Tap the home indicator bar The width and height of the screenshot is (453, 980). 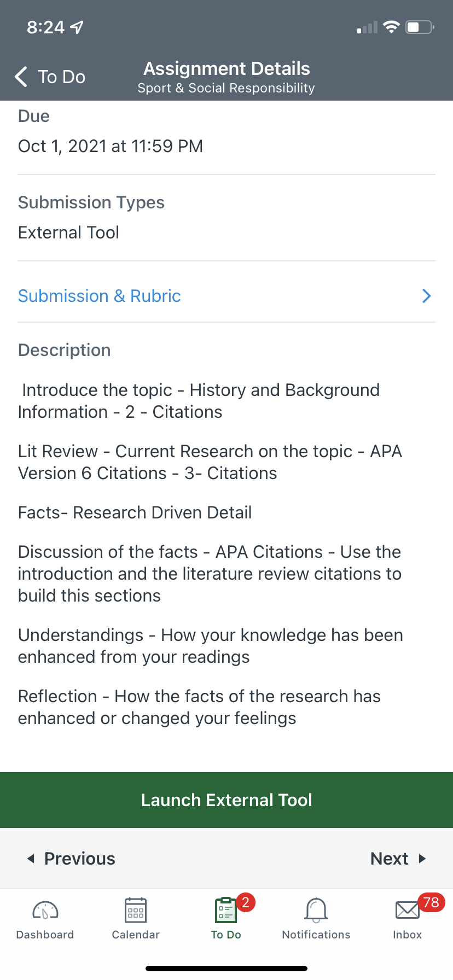click(x=226, y=969)
